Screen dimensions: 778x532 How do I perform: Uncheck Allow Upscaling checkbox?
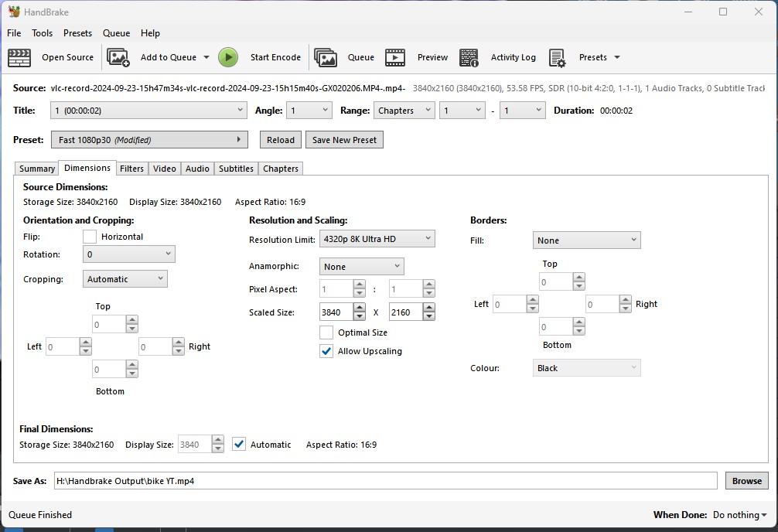326,351
